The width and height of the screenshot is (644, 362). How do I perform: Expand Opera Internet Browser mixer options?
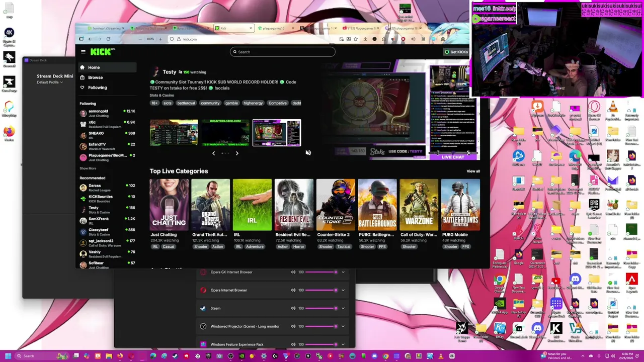tap(343, 290)
